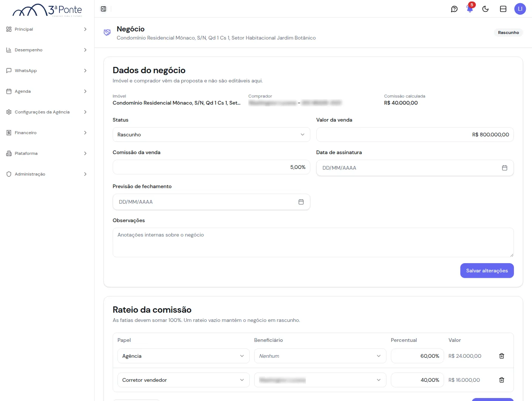Open the Status dropdown showing Rascunho
Screen dimensions: 532x401
[211, 135]
